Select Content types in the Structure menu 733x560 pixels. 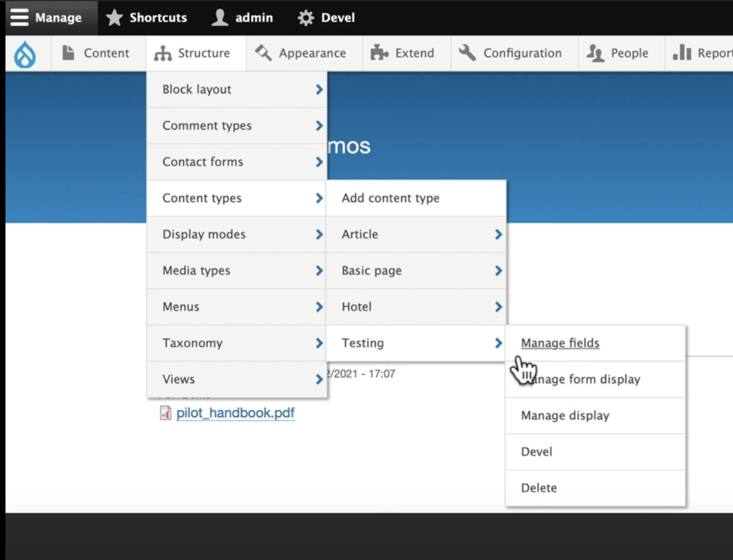[202, 198]
